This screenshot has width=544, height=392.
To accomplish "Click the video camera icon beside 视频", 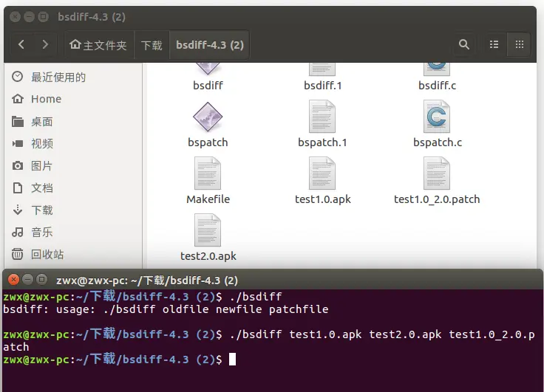I will pos(17,143).
